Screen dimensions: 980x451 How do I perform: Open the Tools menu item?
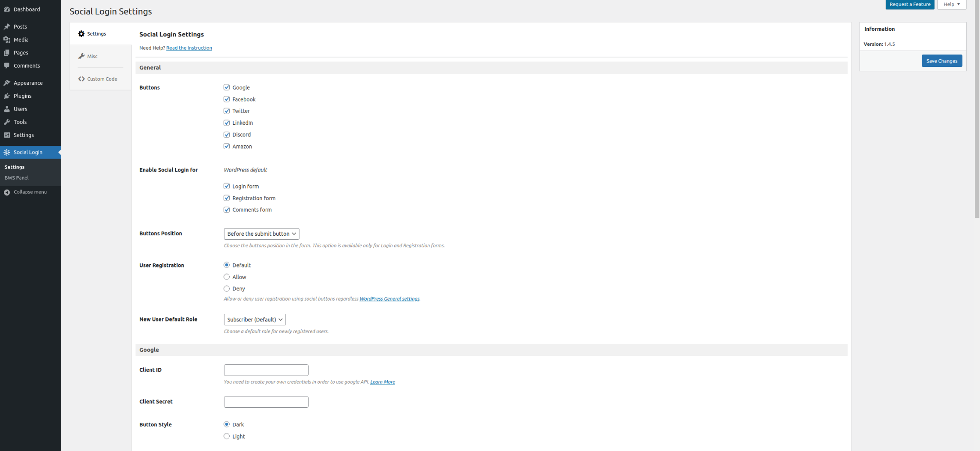click(30, 122)
